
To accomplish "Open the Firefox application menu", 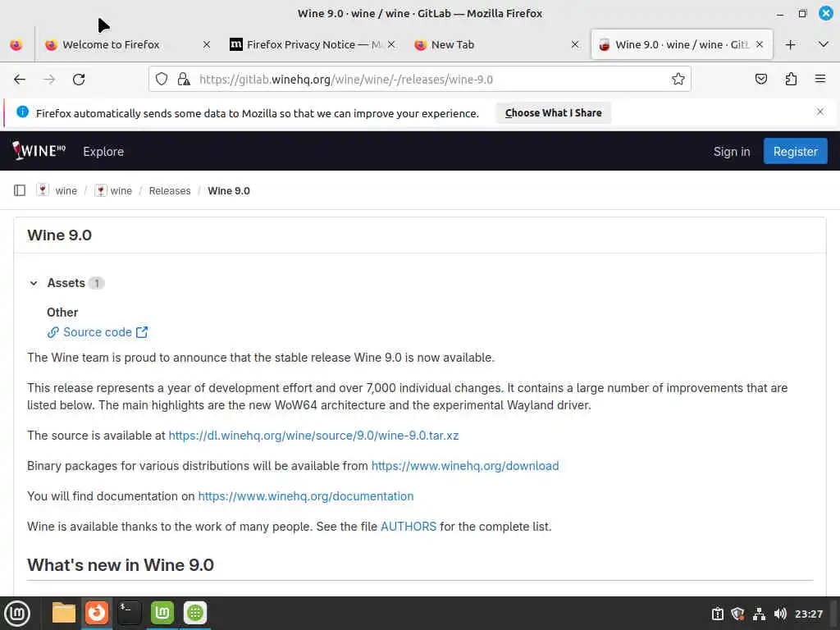I will [820, 80].
